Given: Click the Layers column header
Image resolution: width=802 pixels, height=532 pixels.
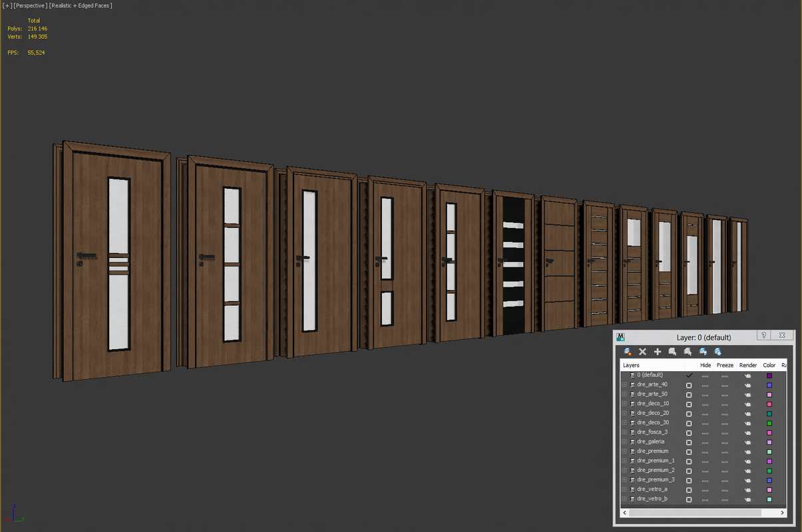Looking at the screenshot, I should pos(632,365).
